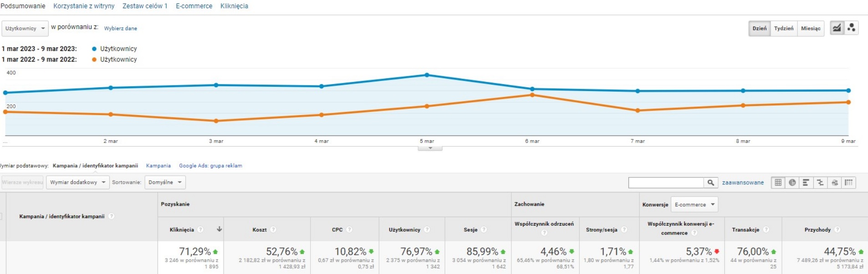This screenshot has height=274, width=868.
Task: Sort by the Strony/sesja column header
Action: pyautogui.click(x=602, y=230)
